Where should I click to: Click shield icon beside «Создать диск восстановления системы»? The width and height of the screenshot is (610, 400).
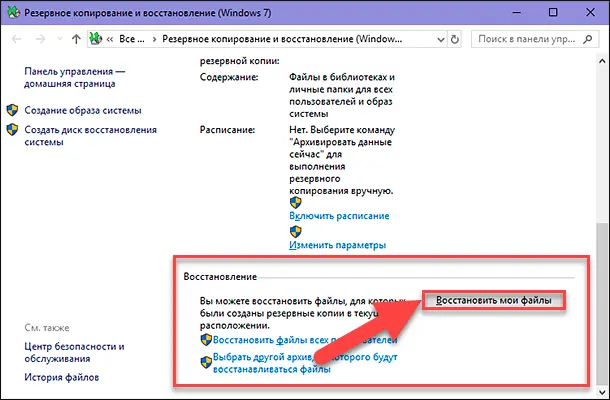(12, 130)
